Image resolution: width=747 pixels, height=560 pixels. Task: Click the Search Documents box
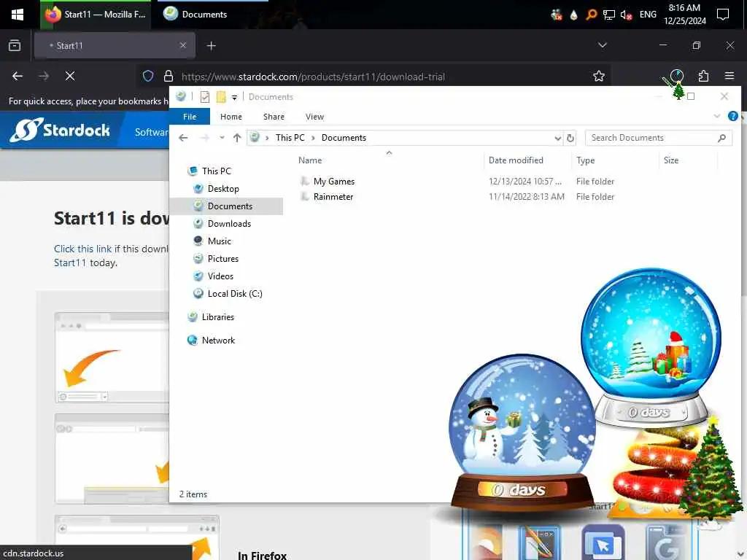tap(659, 138)
